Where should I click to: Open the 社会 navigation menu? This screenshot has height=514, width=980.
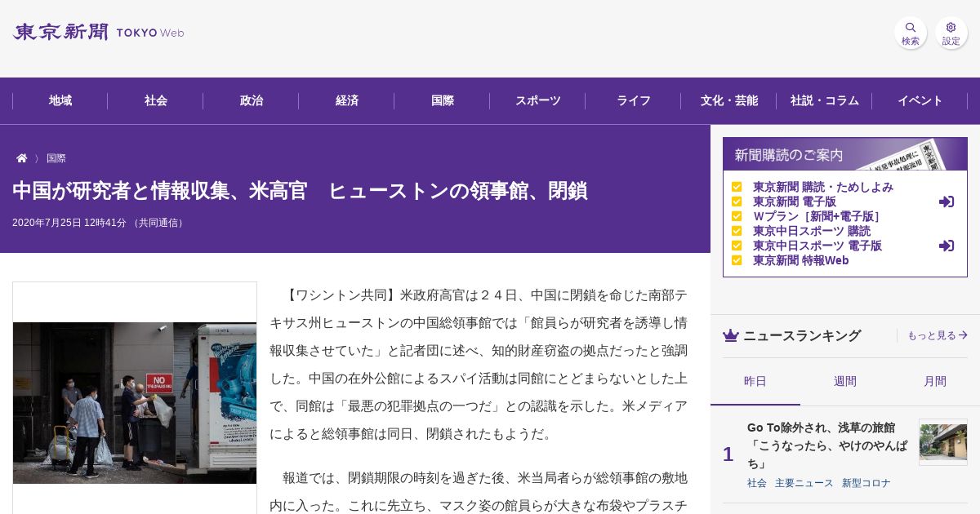pos(156,100)
